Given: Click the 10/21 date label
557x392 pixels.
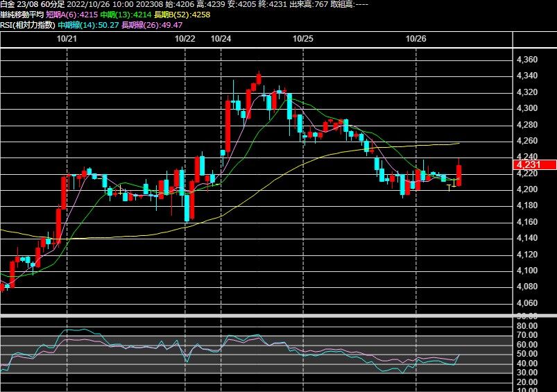Looking at the screenshot, I should coord(67,39).
